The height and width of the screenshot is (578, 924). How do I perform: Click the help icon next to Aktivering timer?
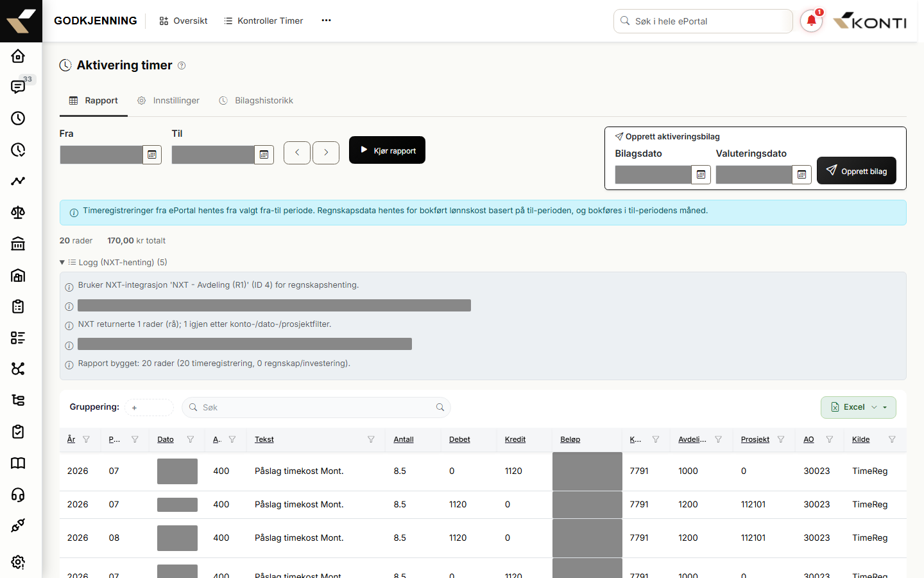[182, 66]
